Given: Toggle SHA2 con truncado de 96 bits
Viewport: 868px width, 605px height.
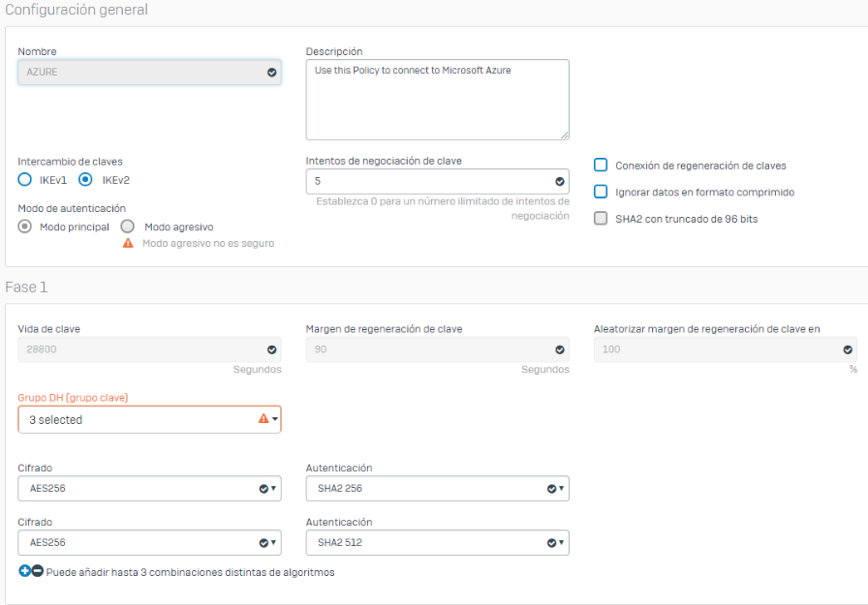Looking at the screenshot, I should coord(601,219).
